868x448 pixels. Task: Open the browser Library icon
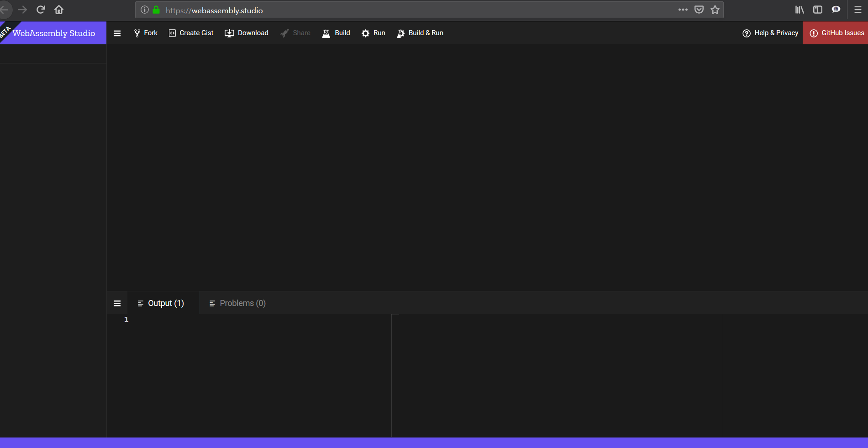800,10
